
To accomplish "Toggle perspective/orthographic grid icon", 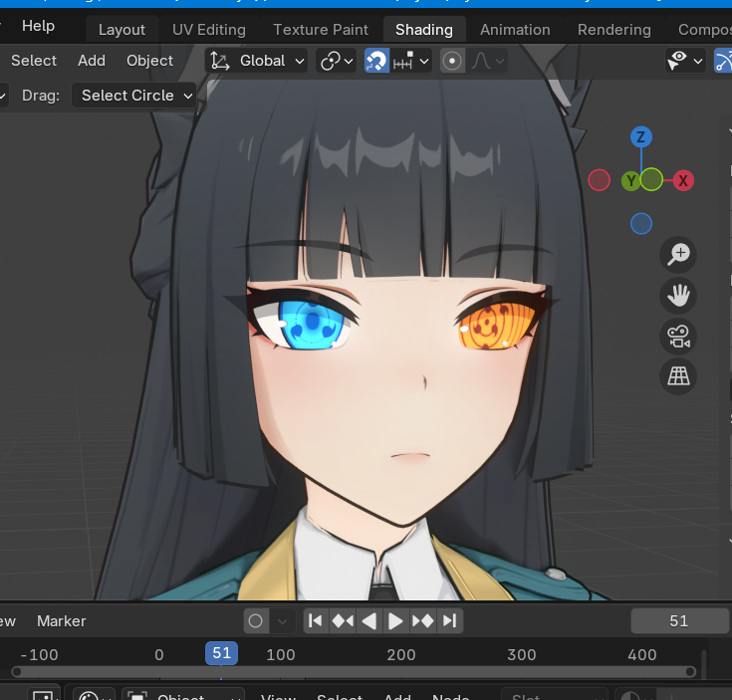I will (x=678, y=376).
